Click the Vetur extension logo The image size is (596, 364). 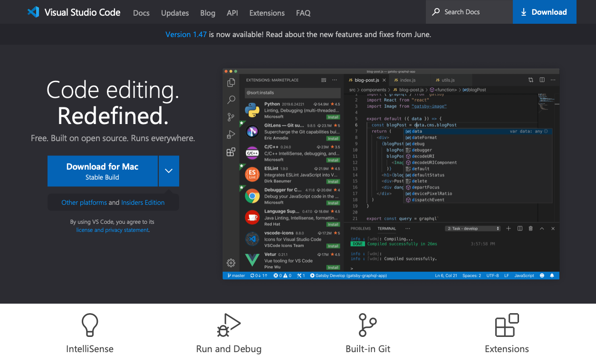coord(252,260)
